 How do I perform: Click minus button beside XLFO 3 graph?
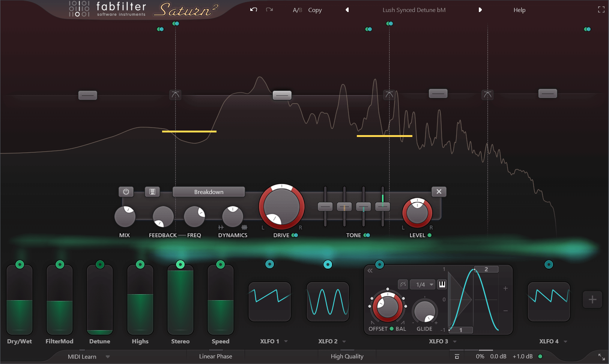pos(505,311)
